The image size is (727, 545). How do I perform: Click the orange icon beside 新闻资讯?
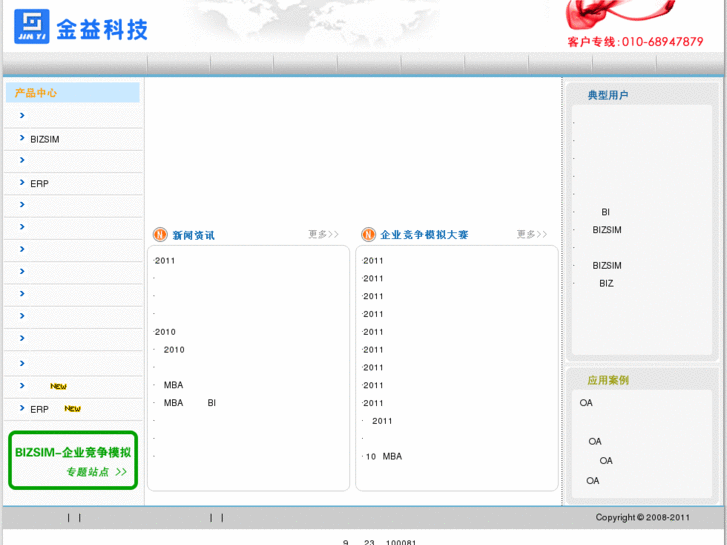(160, 235)
